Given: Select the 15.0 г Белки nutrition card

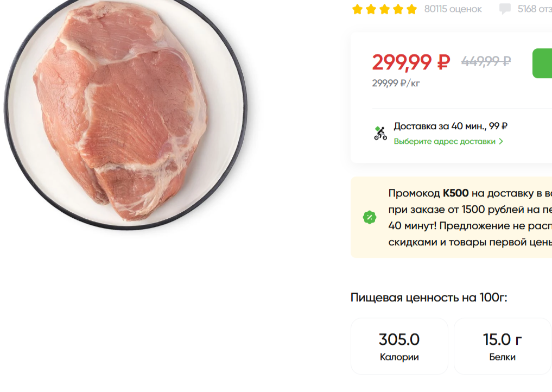Looking at the screenshot, I should [x=502, y=346].
